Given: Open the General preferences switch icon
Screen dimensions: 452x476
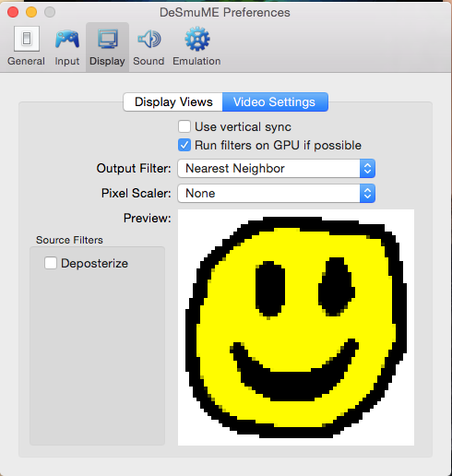Looking at the screenshot, I should coord(27,39).
